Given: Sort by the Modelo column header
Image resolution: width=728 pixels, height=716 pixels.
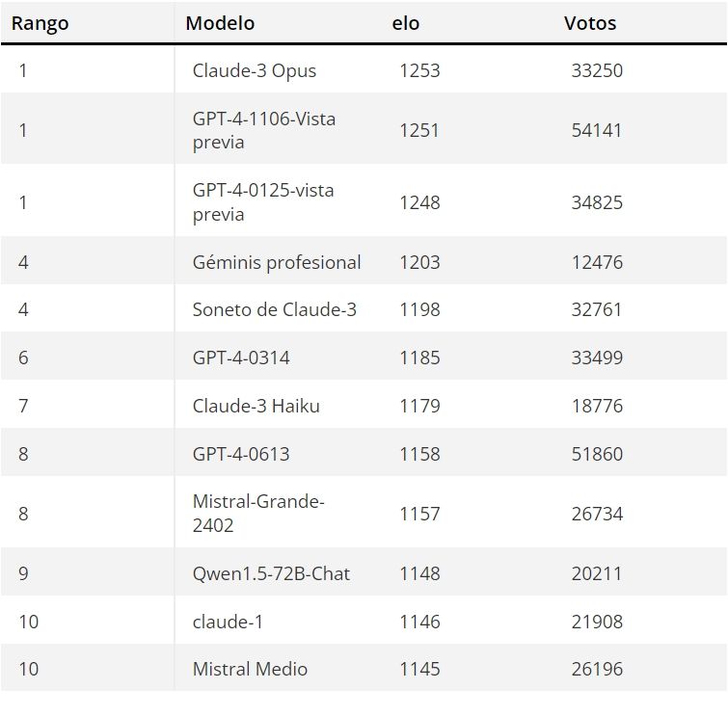Looking at the screenshot, I should (220, 24).
